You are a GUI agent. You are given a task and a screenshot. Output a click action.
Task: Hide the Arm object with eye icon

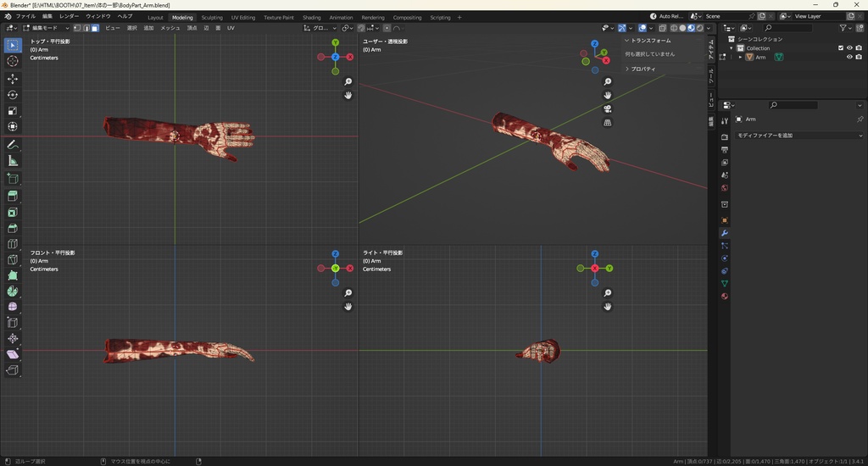(x=849, y=58)
